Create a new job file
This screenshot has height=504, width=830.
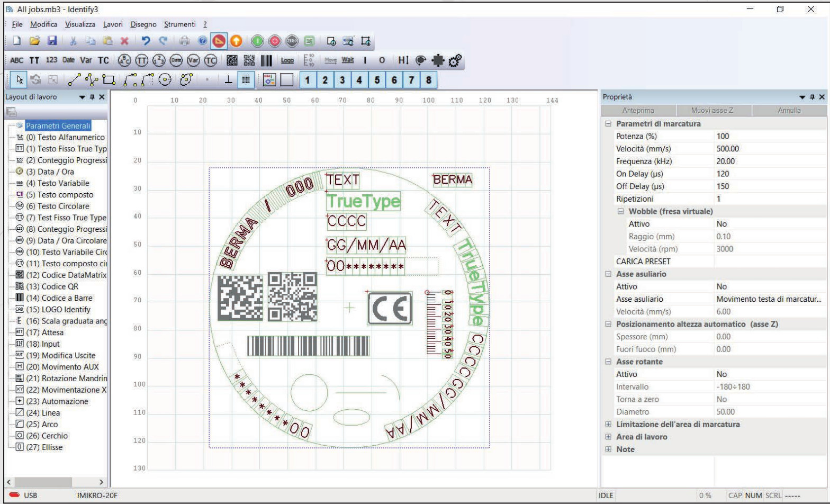click(17, 41)
